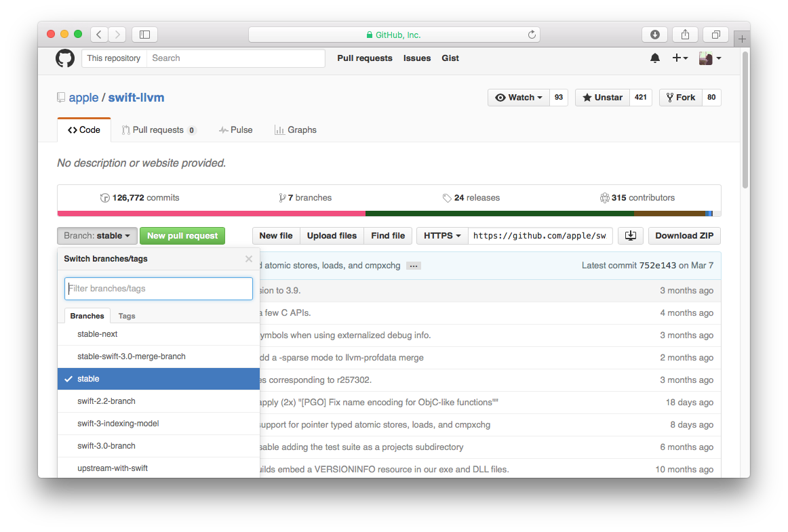
Task: Save the repository to your desktop via the download icon
Action: [x=631, y=236]
